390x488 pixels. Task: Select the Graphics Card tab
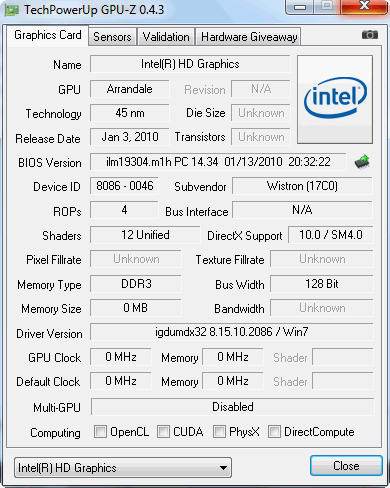click(48, 35)
